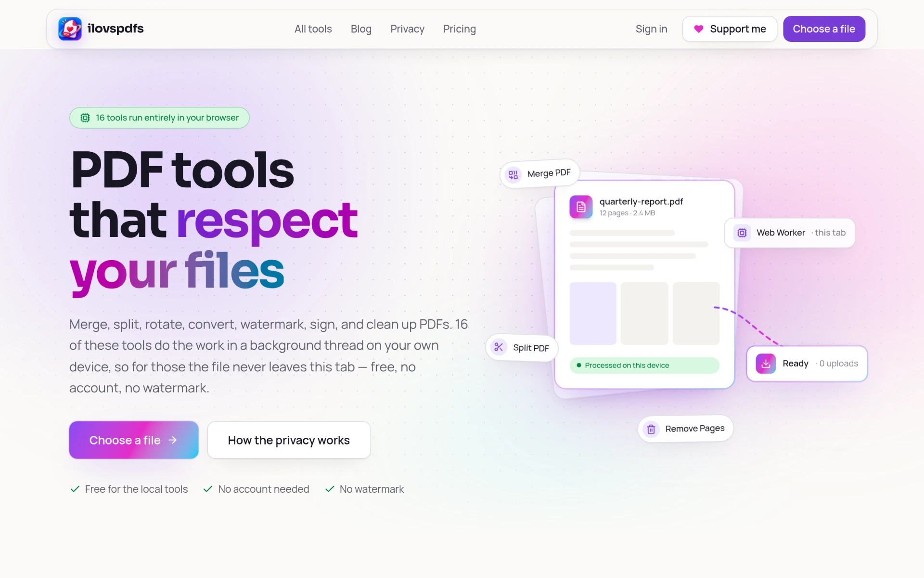Click Choose a file in the header
The height and width of the screenshot is (578, 924).
click(824, 29)
